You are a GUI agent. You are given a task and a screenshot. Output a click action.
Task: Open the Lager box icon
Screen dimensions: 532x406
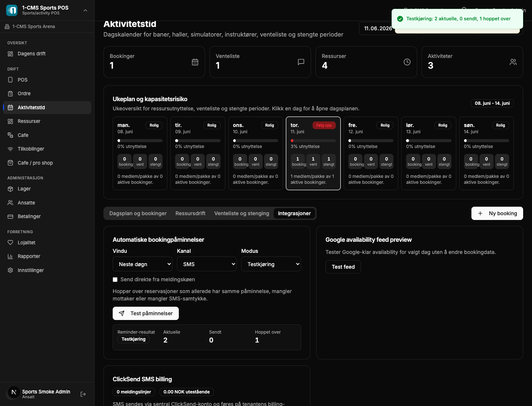[x=10, y=189]
